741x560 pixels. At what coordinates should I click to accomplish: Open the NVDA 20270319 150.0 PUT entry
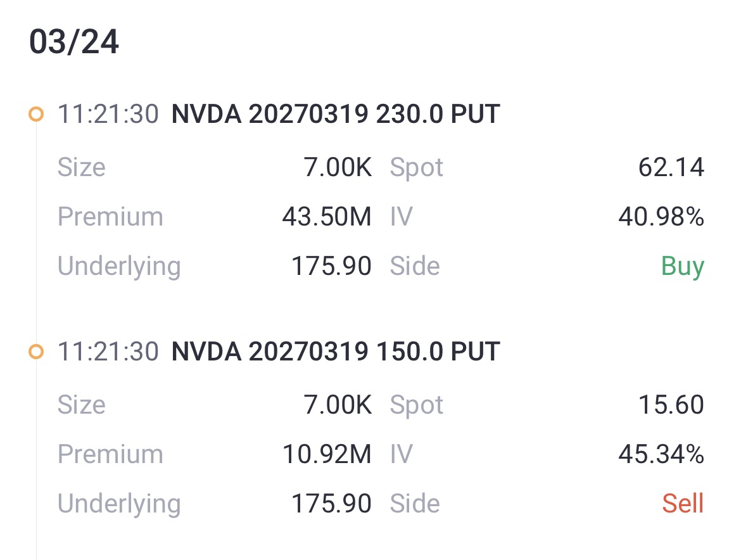(x=336, y=352)
